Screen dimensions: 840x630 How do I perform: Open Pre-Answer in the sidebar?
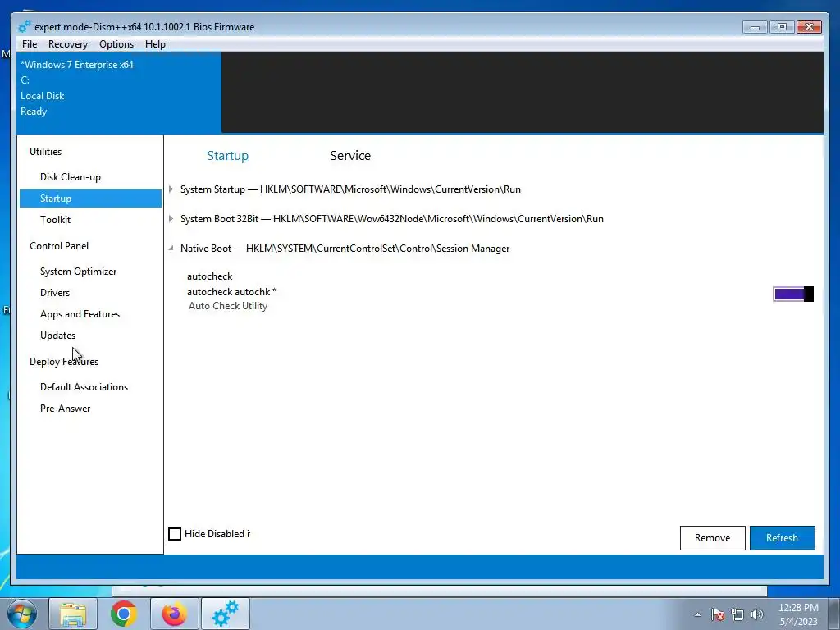click(x=66, y=409)
